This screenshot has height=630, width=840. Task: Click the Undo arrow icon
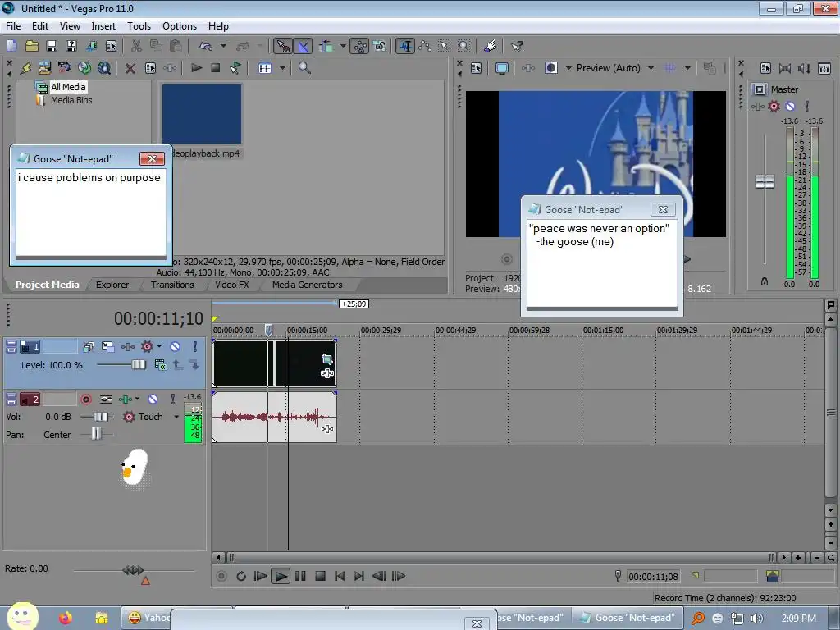(206, 47)
